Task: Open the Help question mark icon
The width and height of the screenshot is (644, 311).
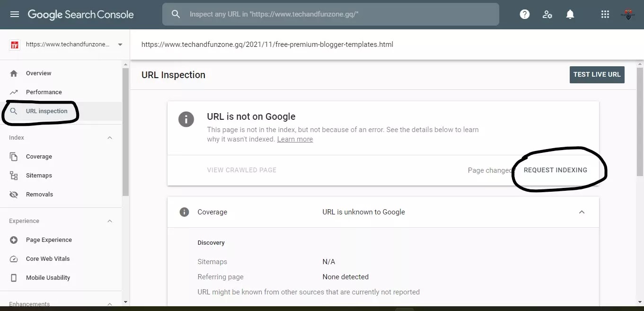Action: 525,14
